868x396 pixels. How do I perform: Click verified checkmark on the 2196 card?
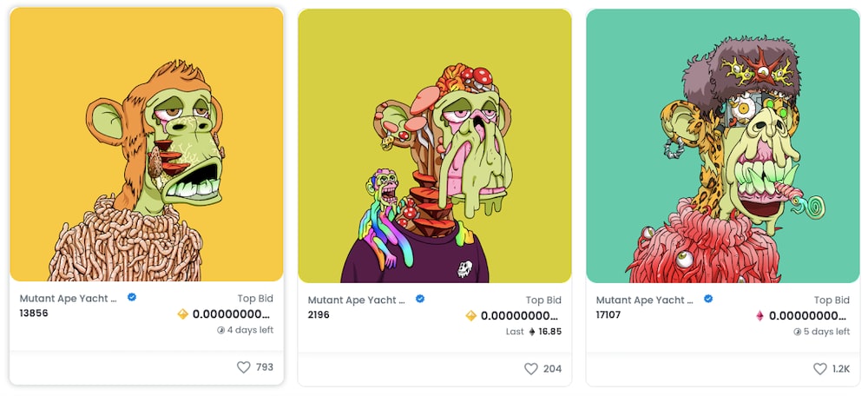420,299
